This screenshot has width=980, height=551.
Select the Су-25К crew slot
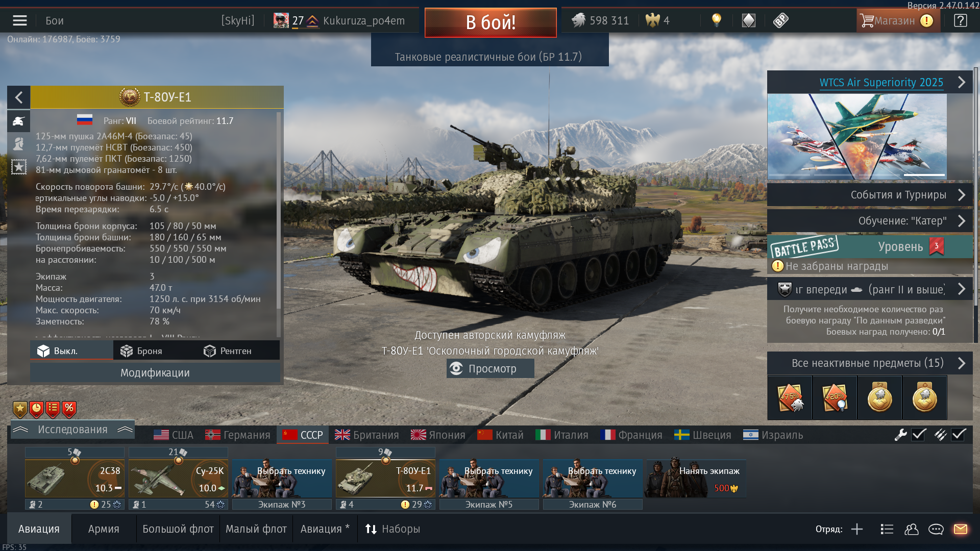pyautogui.click(x=178, y=479)
